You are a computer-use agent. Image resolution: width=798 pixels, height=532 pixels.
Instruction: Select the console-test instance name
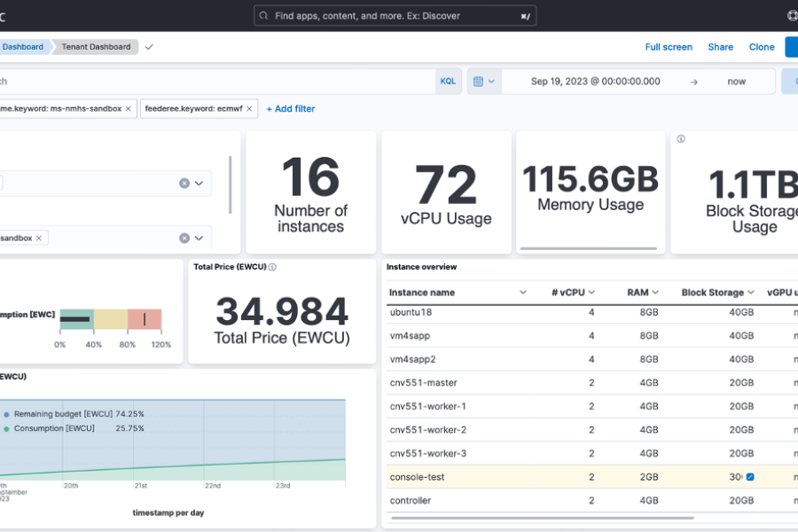417,477
